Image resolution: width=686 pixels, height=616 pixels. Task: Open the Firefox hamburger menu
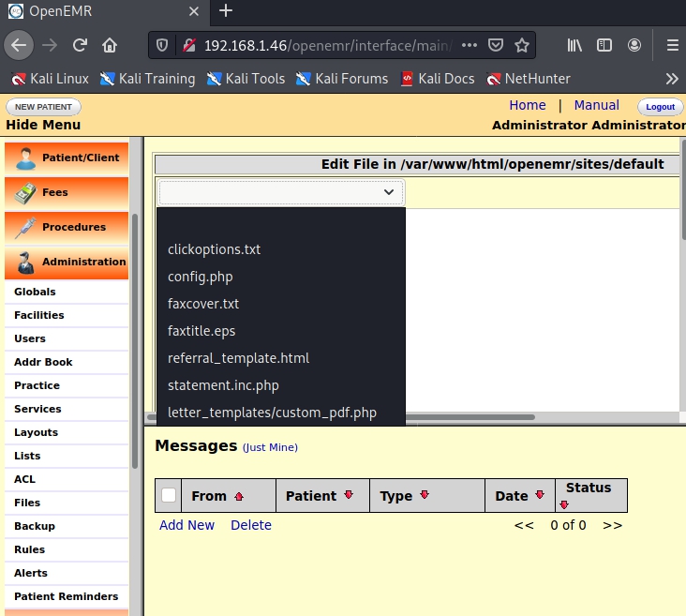(673, 45)
